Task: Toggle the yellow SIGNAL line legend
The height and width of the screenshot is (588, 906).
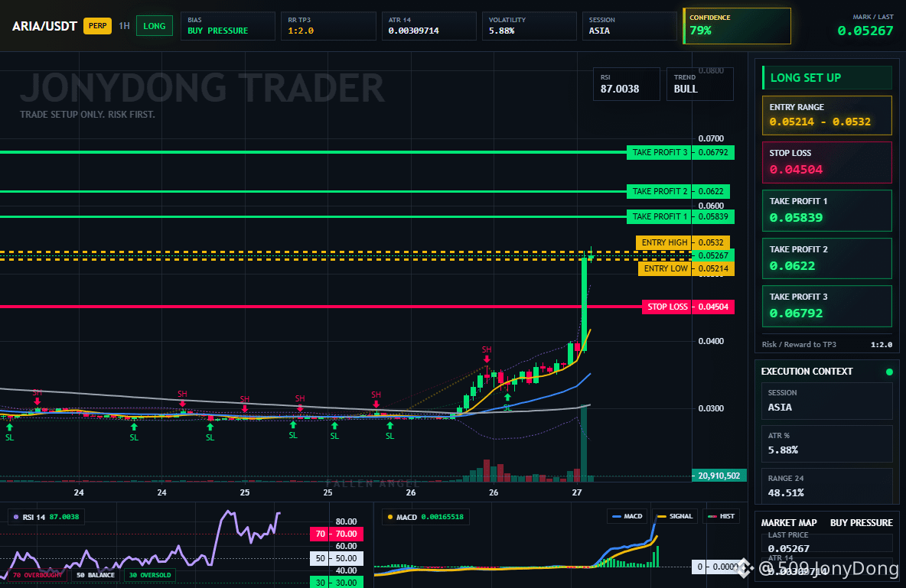Action: 676,516
